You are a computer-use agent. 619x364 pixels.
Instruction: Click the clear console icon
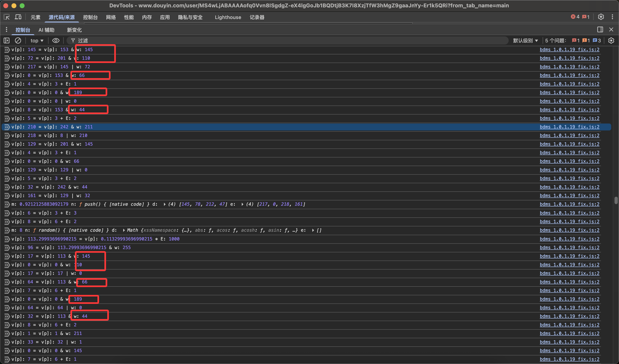coord(18,40)
